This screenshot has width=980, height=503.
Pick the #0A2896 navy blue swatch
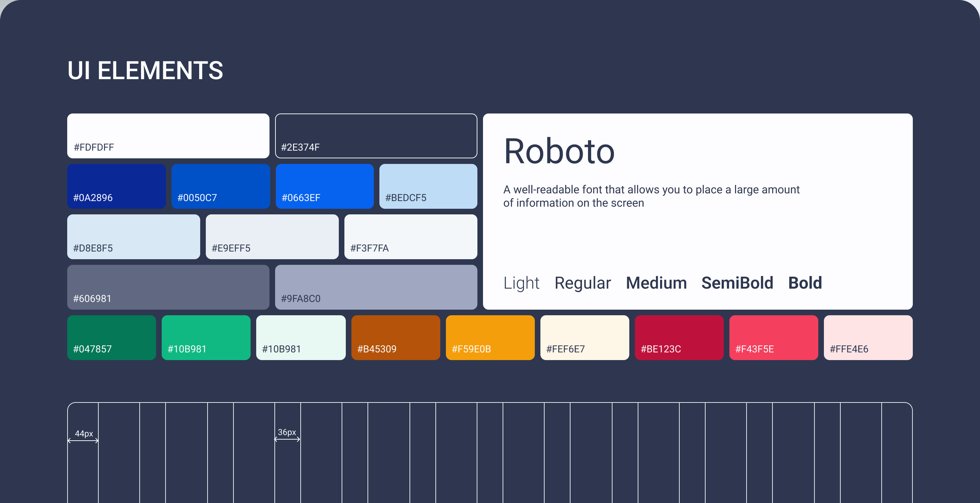point(117,186)
